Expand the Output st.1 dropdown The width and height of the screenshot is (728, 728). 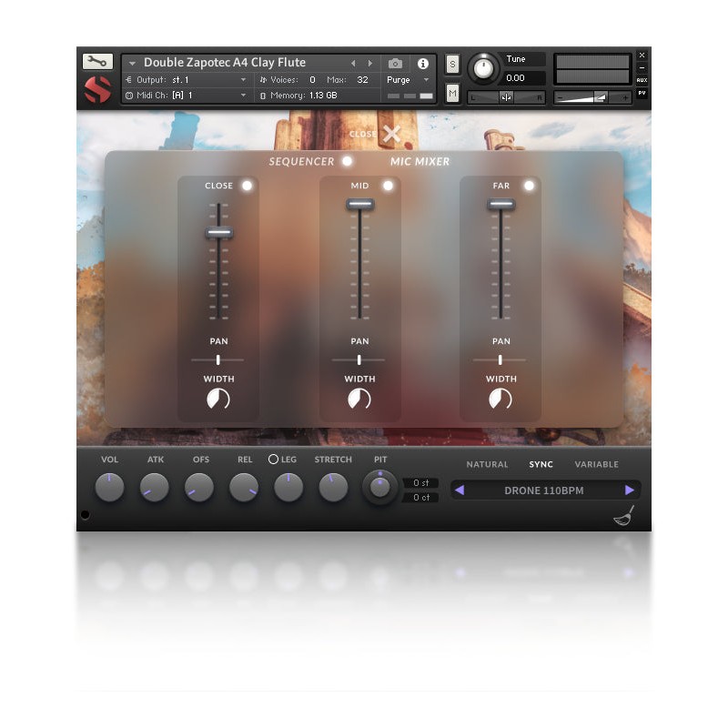click(x=243, y=80)
